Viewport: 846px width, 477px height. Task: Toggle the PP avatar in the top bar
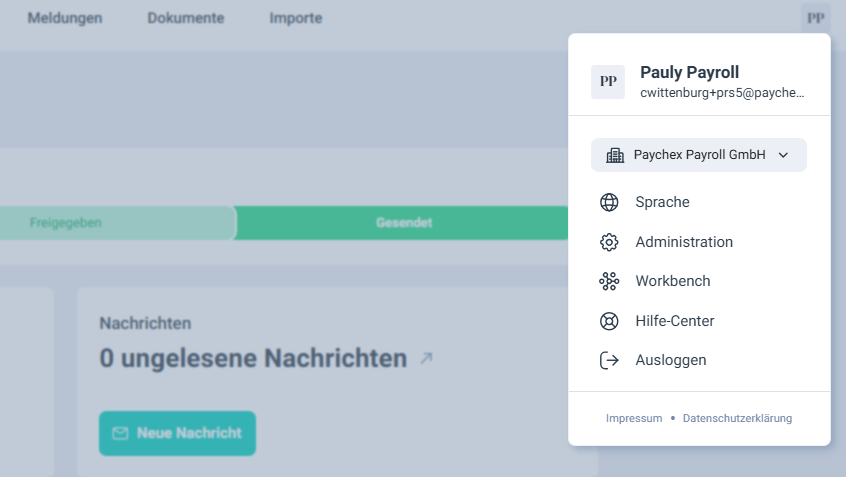(816, 18)
